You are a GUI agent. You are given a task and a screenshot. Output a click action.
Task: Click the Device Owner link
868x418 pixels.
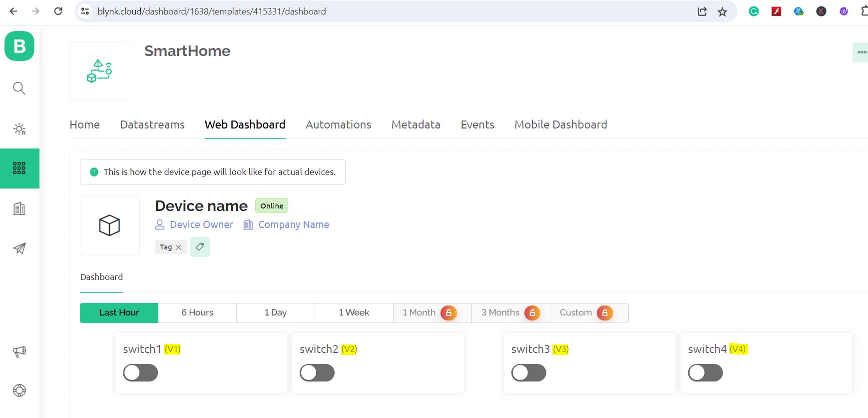coord(201,225)
